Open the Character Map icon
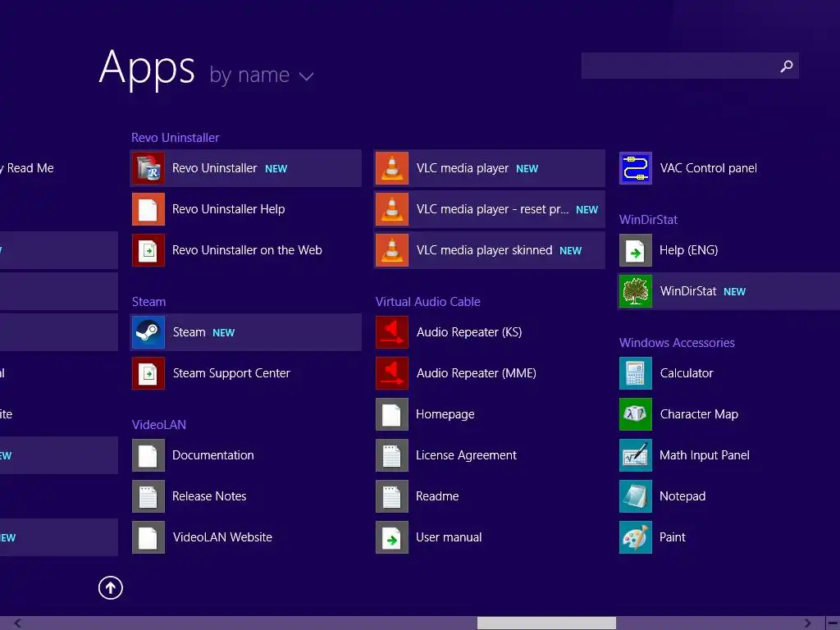Image resolution: width=840 pixels, height=630 pixels. pyautogui.click(x=636, y=414)
